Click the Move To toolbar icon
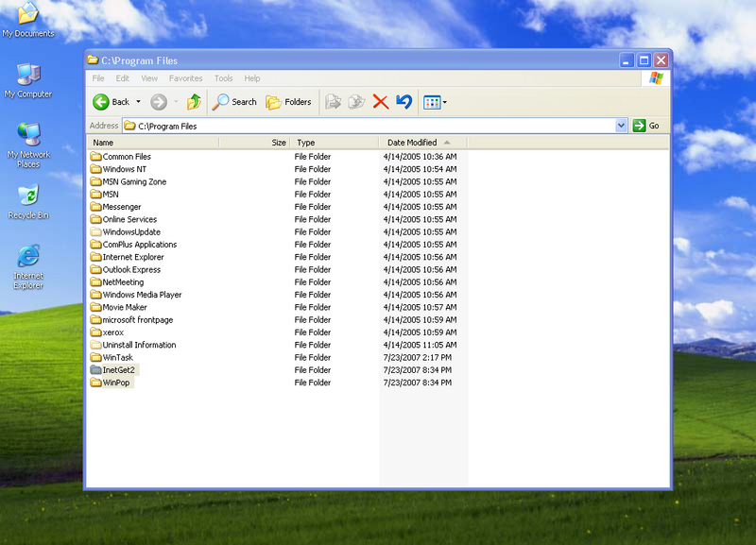This screenshot has width=756, height=545. tap(333, 102)
